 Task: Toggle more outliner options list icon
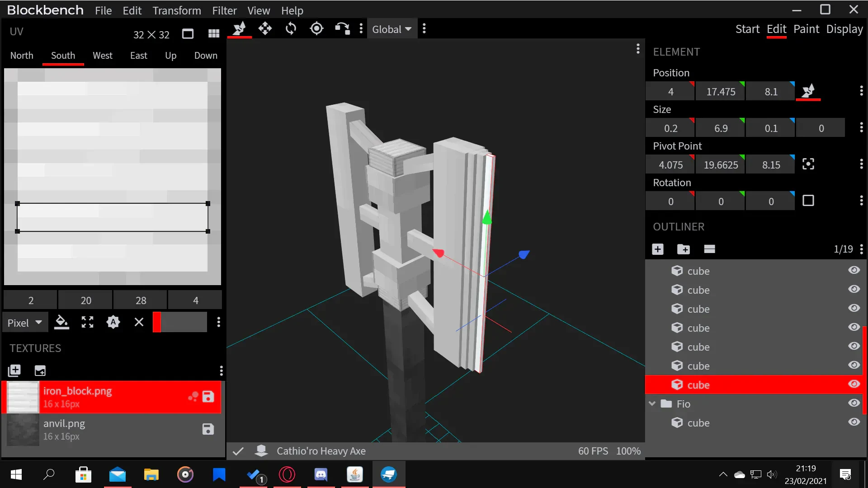click(x=709, y=249)
